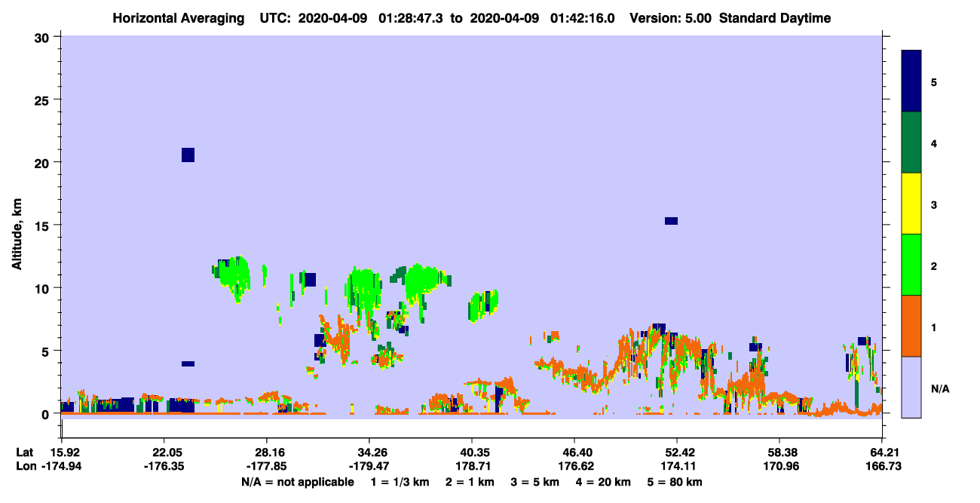
Task: Click the 'Horizontal Averaging' title text
Action: pyautogui.click(x=177, y=18)
